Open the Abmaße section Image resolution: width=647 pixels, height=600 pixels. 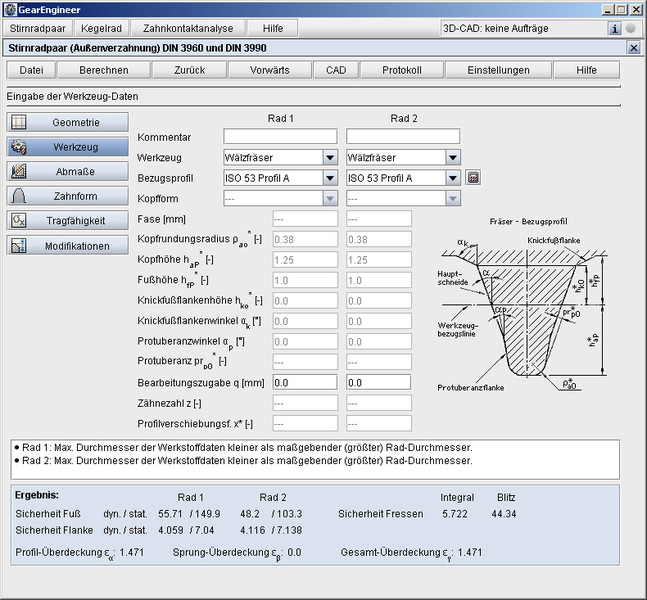click(68, 171)
